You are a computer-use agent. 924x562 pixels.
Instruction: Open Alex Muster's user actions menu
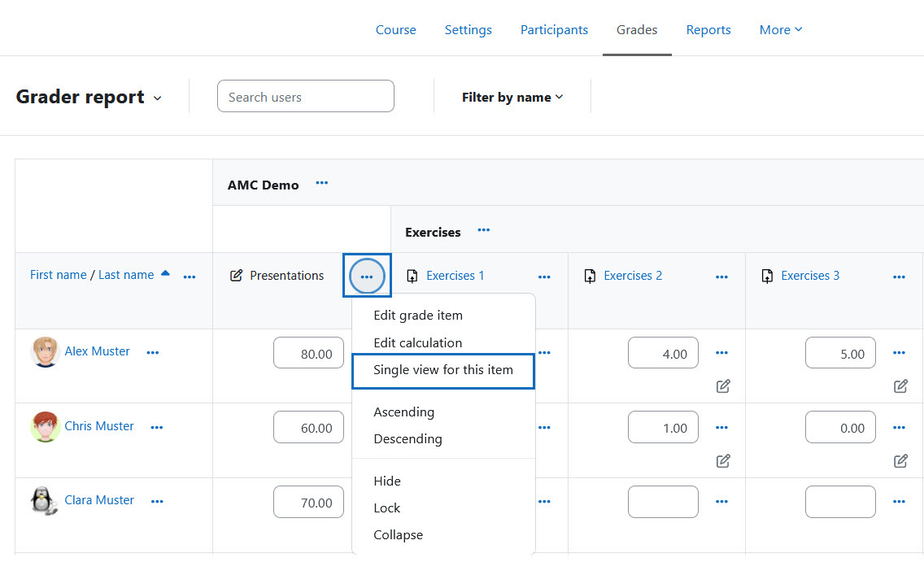coord(153,353)
